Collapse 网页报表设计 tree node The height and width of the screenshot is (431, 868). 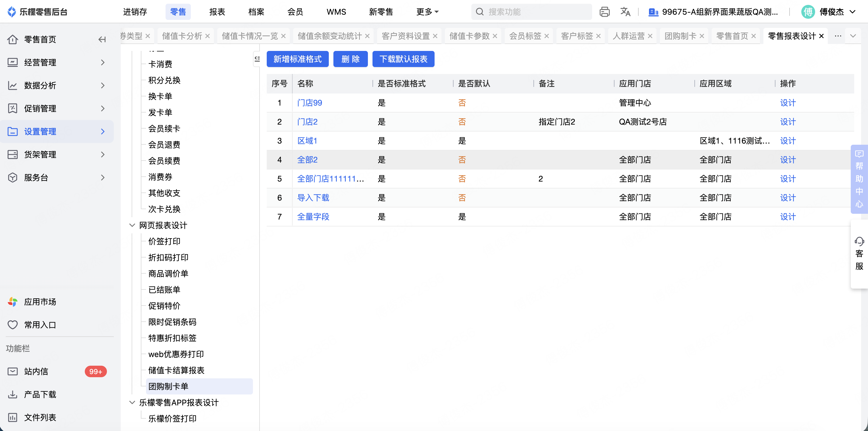pyautogui.click(x=132, y=225)
